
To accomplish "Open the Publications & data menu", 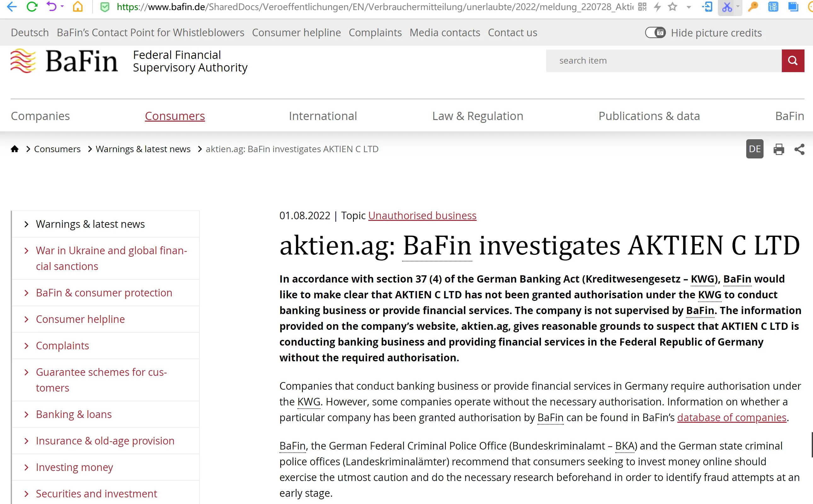I will pos(649,116).
